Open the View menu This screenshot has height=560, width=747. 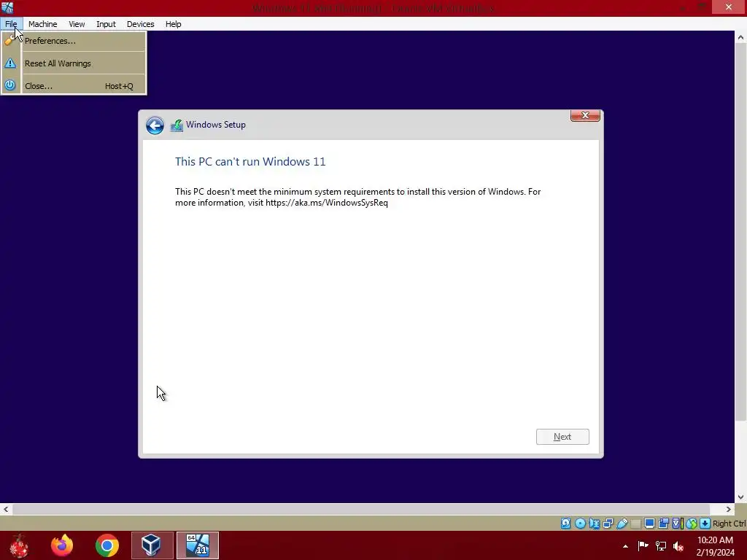coord(77,24)
